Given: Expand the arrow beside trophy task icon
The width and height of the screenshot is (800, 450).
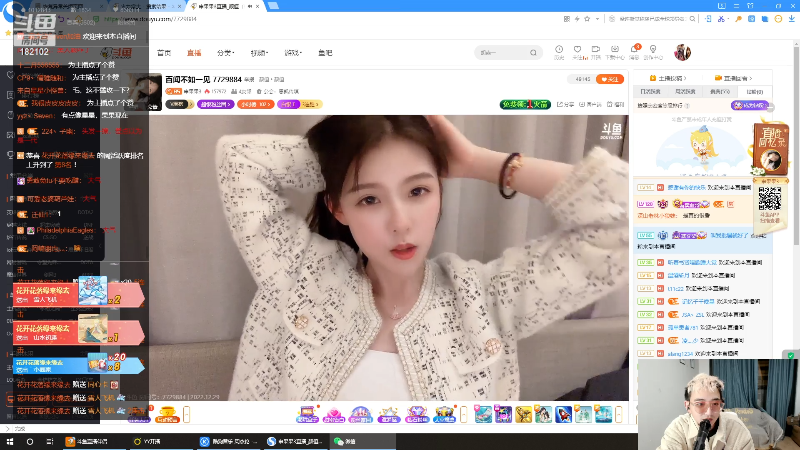Looking at the screenshot, I should (x=187, y=414).
